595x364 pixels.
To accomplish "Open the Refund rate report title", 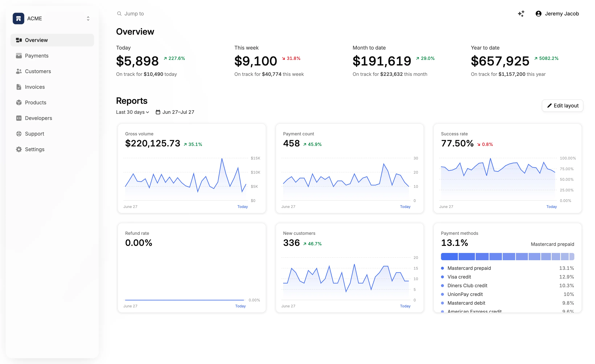I will coord(137,233).
